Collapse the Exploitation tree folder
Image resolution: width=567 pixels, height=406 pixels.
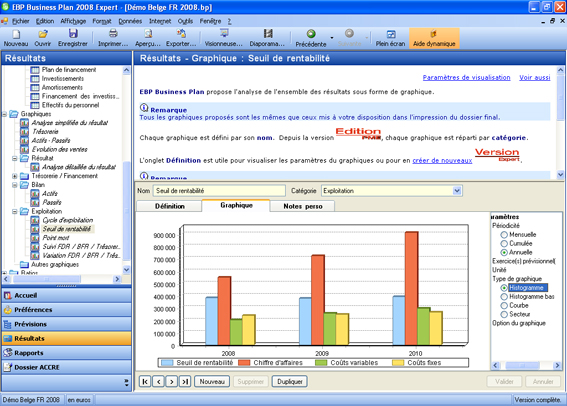coord(15,211)
